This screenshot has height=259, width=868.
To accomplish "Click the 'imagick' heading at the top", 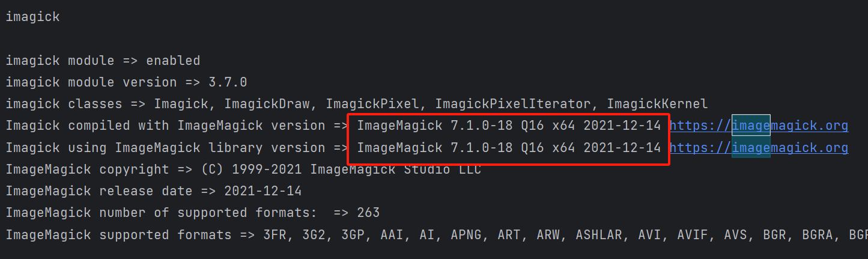I will pyautogui.click(x=33, y=17).
